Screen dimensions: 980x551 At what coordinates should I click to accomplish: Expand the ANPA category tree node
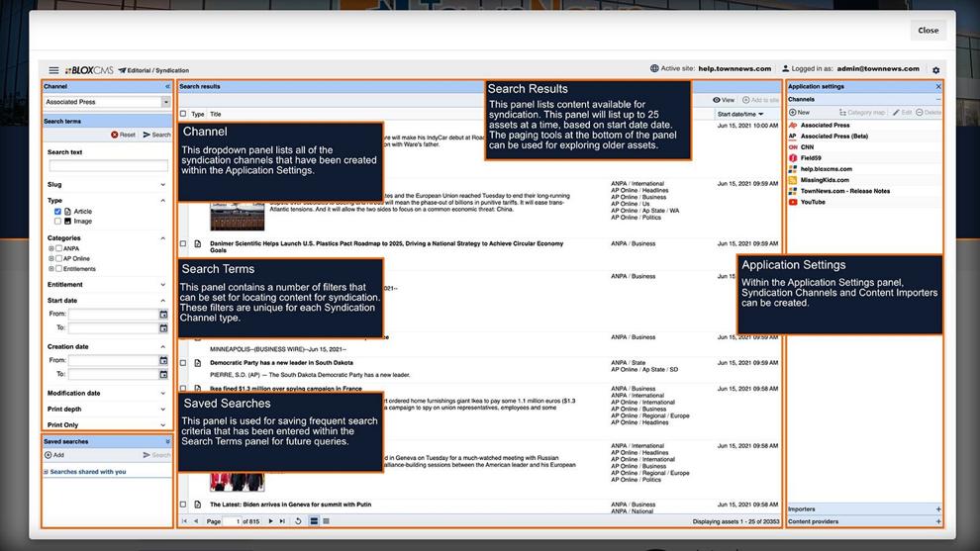(x=51, y=248)
